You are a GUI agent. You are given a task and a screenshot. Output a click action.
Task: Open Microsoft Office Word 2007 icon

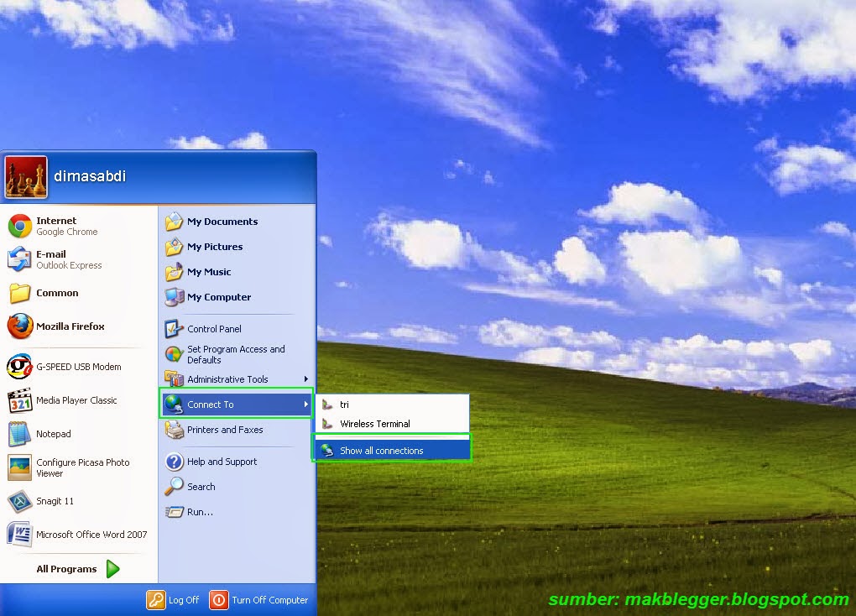[x=19, y=535]
